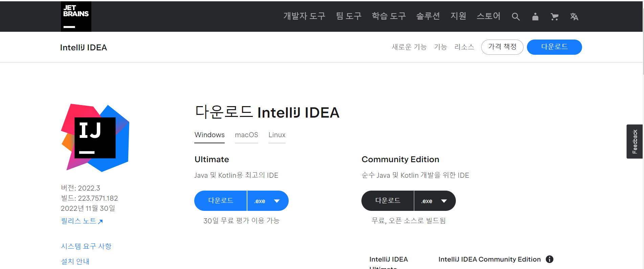Expand Ultimate .exe format dropdown
The height and width of the screenshot is (269, 644).
[x=268, y=201]
